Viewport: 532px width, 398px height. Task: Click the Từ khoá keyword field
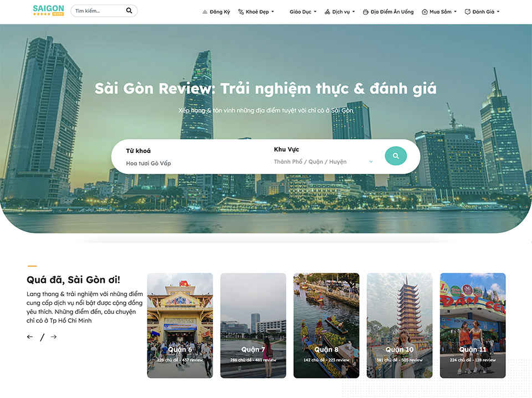click(x=166, y=162)
